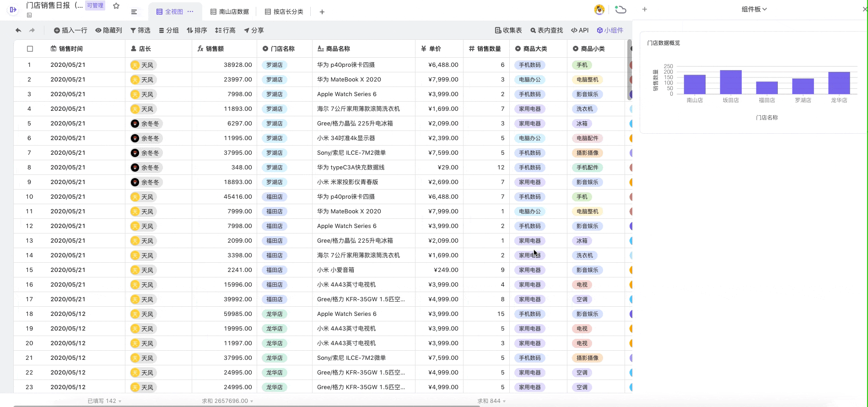Click the 龙华店 bar in the chart
The image size is (868, 407).
point(839,83)
